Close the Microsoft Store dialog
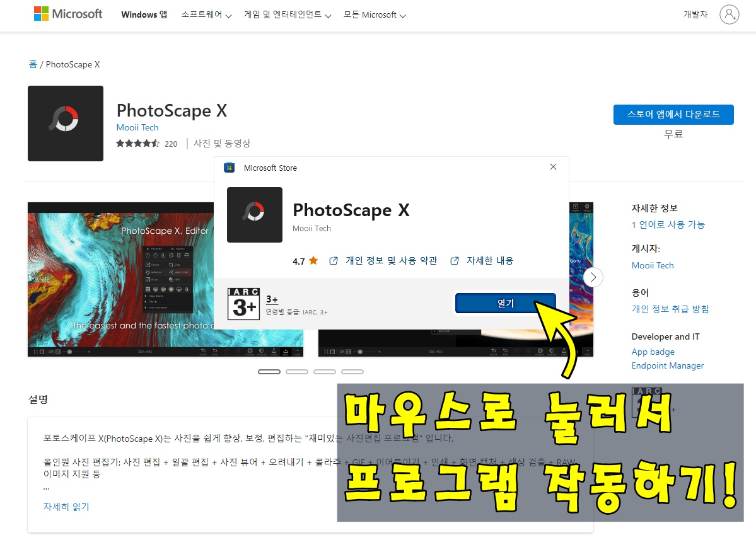This screenshot has width=756, height=540. [553, 167]
